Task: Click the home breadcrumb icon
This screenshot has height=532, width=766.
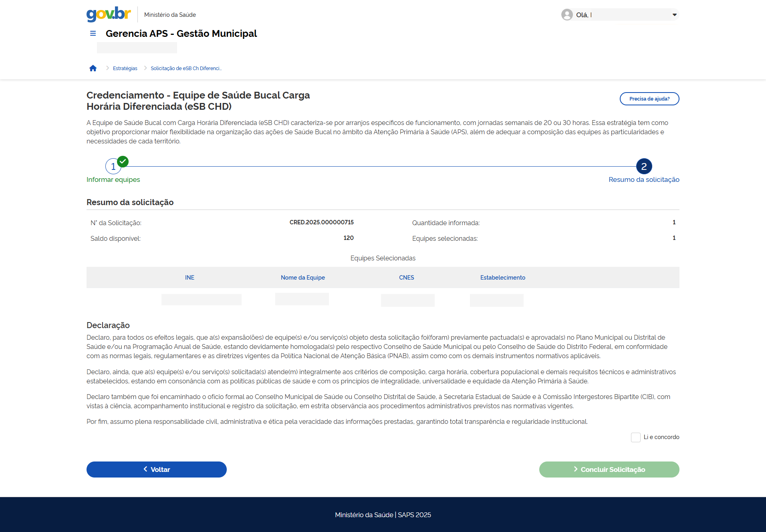Action: (93, 69)
